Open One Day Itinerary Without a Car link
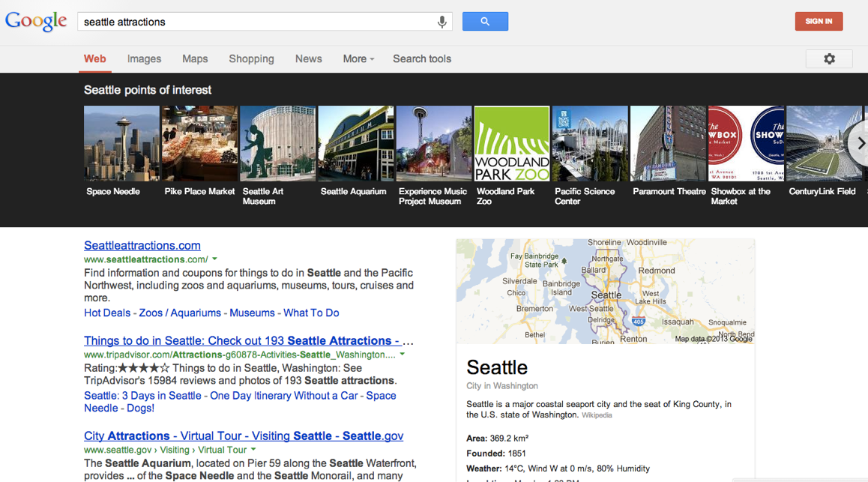The height and width of the screenshot is (482, 868). (x=284, y=396)
